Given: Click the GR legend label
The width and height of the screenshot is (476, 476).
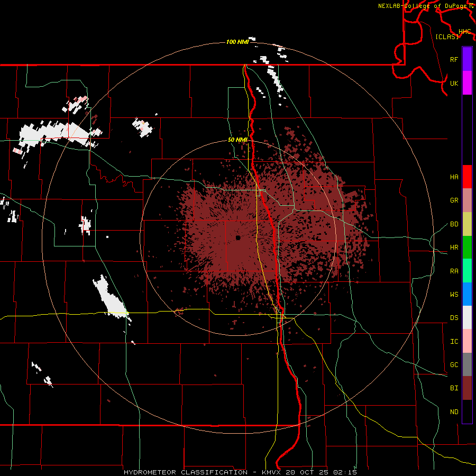Looking at the screenshot, I should click(454, 200).
